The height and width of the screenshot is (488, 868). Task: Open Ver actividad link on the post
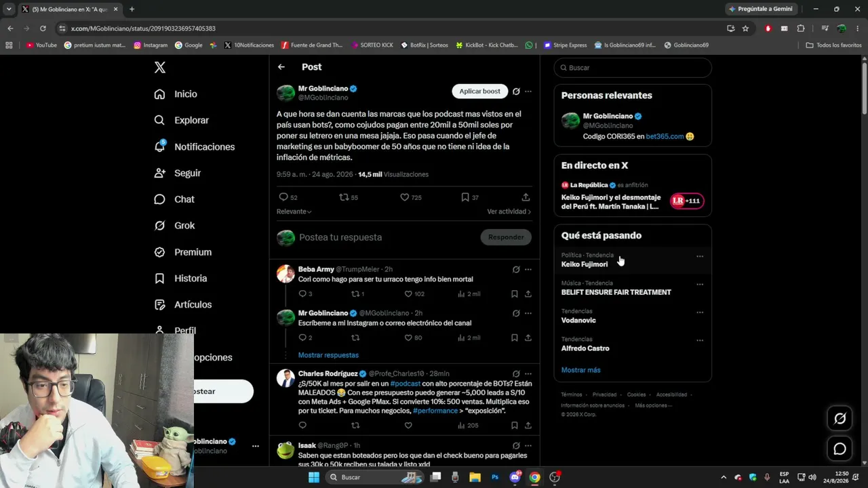[x=509, y=211]
